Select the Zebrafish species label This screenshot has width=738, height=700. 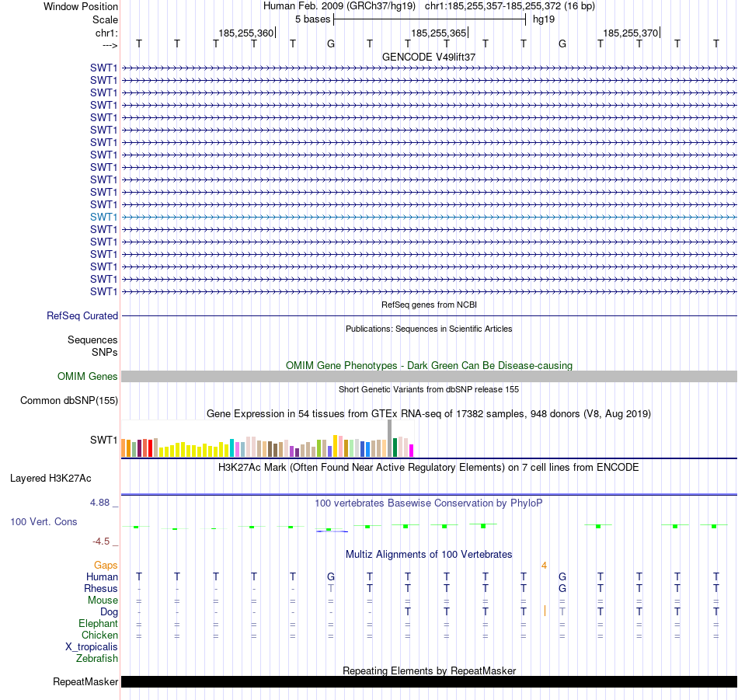click(96, 659)
